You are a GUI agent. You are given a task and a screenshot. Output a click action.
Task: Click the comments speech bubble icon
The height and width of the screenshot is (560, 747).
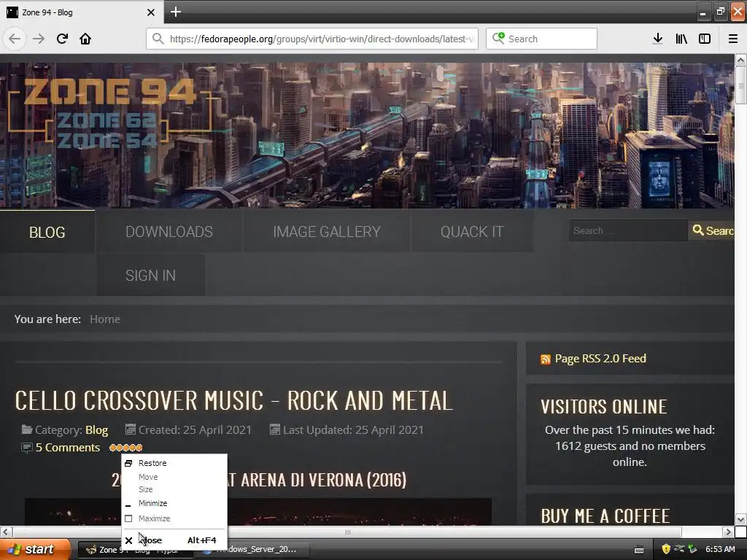point(27,448)
